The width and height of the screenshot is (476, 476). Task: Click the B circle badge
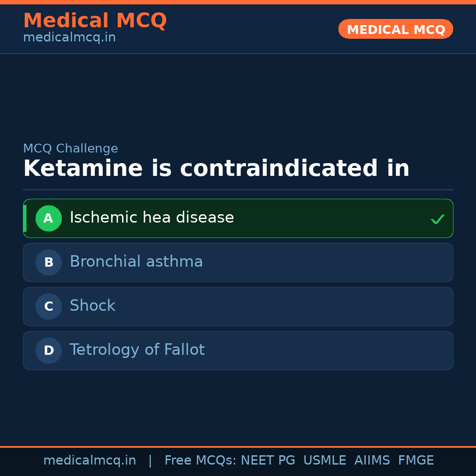tap(48, 262)
